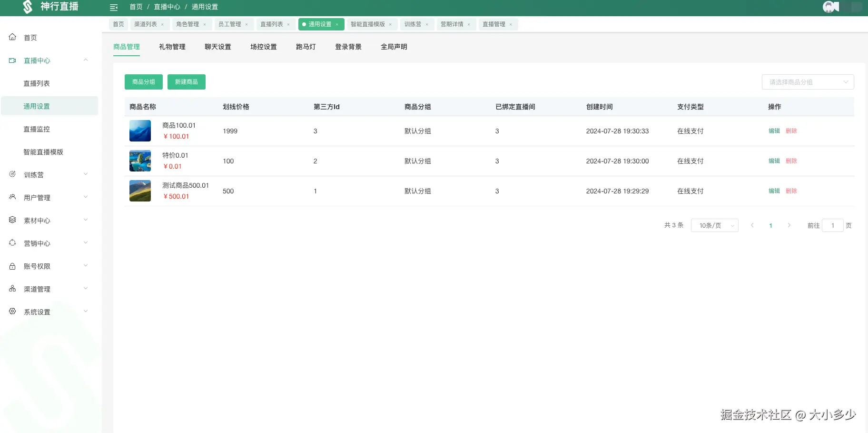Click the 素材中心 layers icon
Image resolution: width=868 pixels, height=433 pixels.
pos(12,220)
